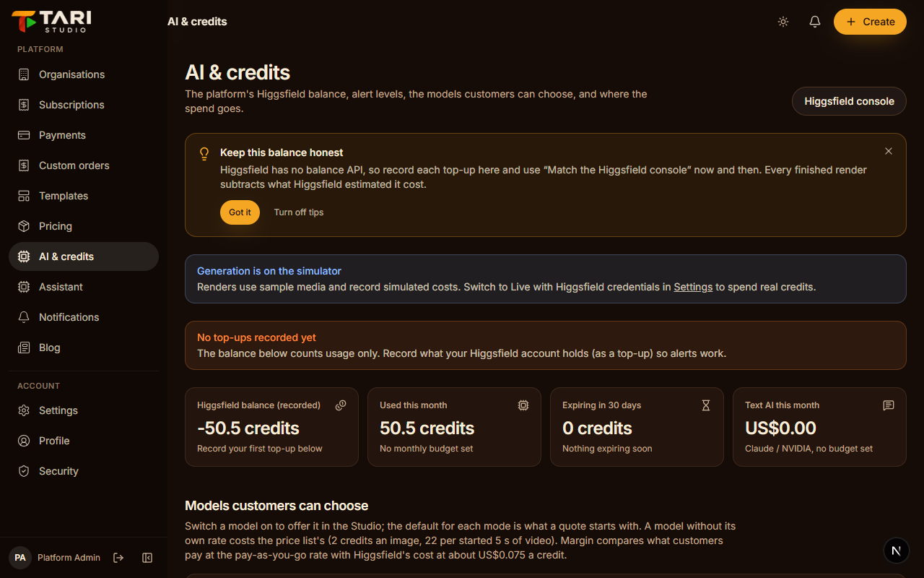The width and height of the screenshot is (924, 578).
Task: Open the notifications bell in the header
Action: coord(815,22)
